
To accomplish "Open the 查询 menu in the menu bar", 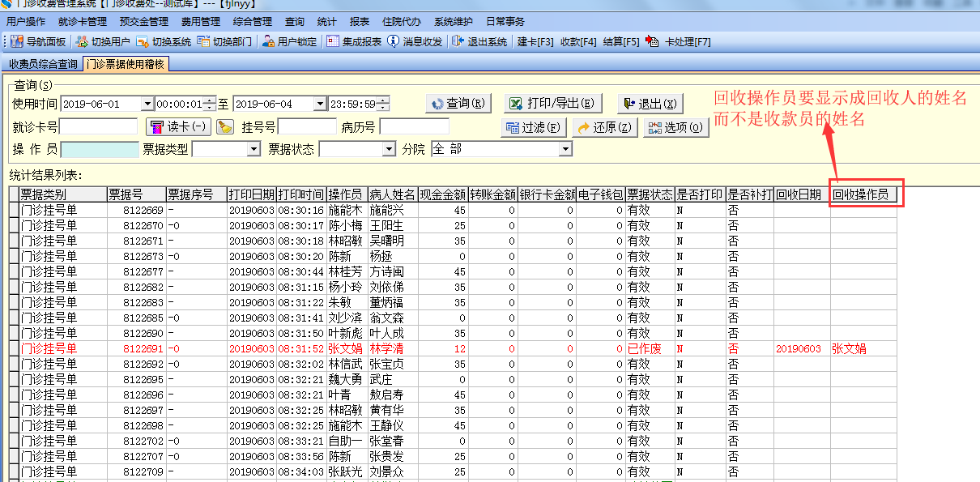I will tap(295, 22).
